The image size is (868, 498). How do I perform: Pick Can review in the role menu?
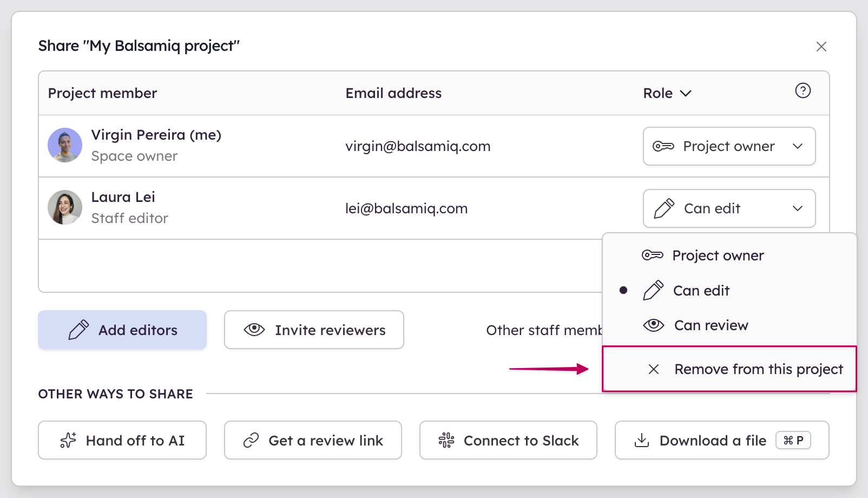[729, 325]
